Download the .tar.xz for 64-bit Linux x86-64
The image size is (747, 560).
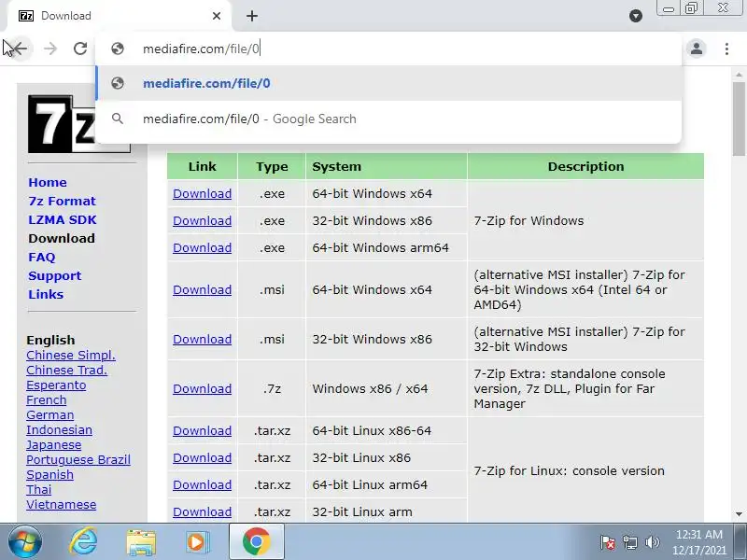point(202,431)
